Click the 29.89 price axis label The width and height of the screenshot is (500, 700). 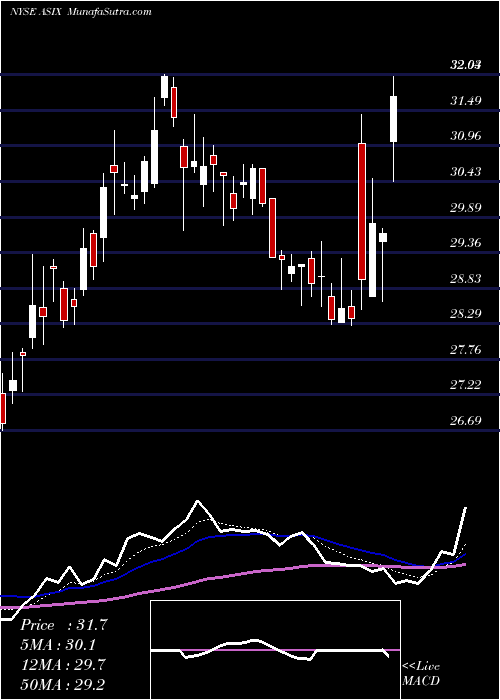point(466,208)
